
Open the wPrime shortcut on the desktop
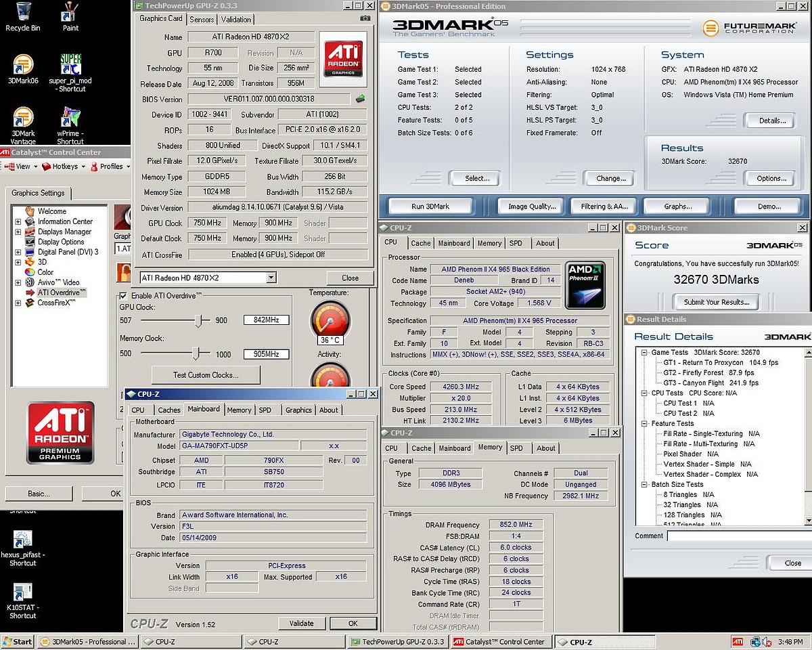(70, 126)
